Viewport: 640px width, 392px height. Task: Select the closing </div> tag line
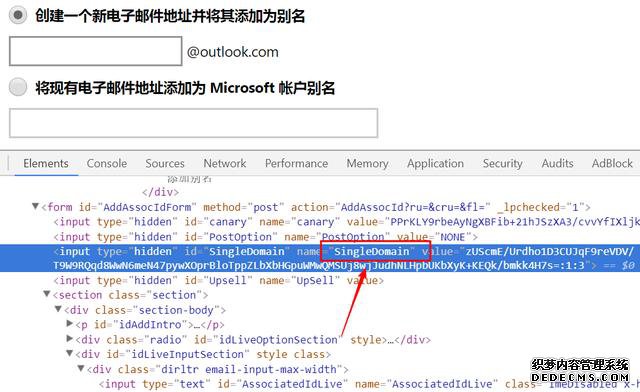point(160,192)
